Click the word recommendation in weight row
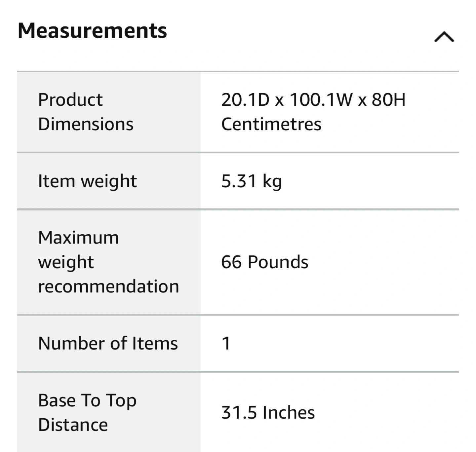Screen dimensions: 476x452 pos(108,286)
